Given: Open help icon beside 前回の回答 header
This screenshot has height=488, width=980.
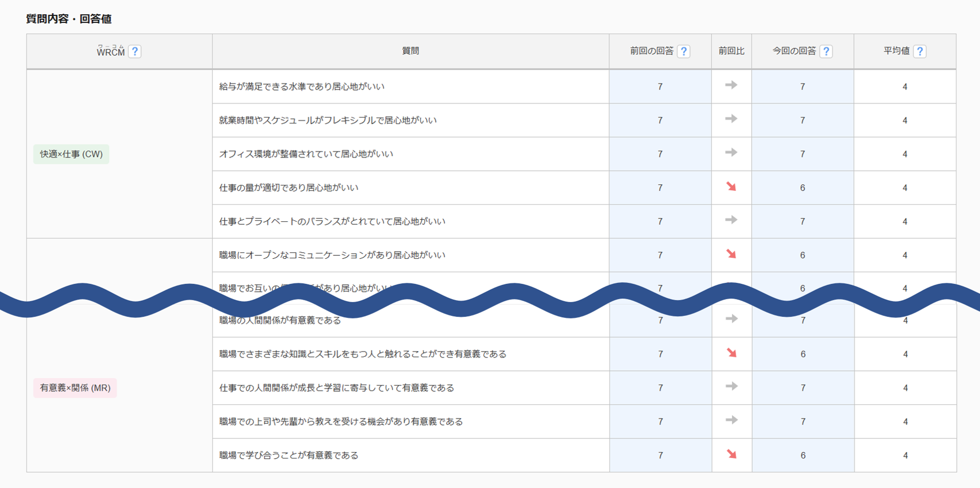Looking at the screenshot, I should [x=684, y=51].
